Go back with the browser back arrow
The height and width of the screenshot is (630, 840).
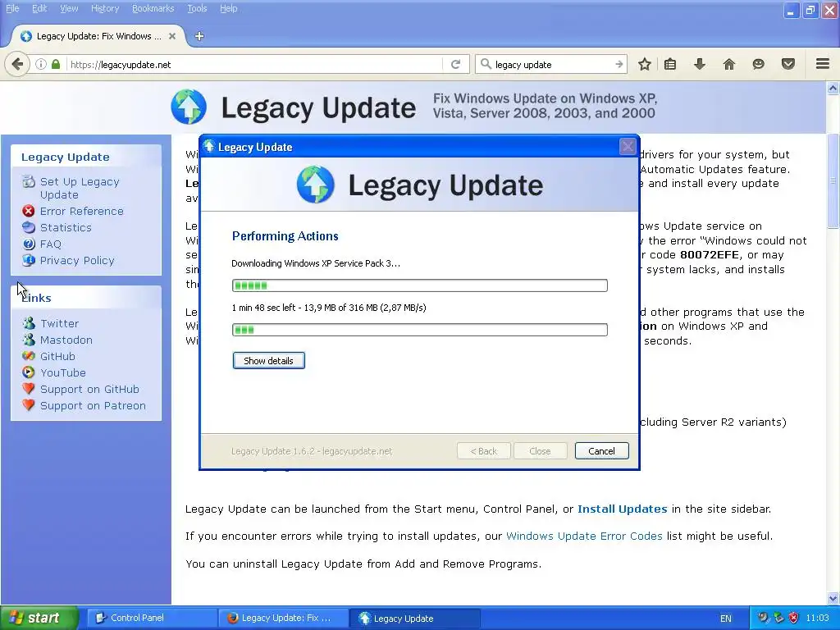[x=17, y=64]
